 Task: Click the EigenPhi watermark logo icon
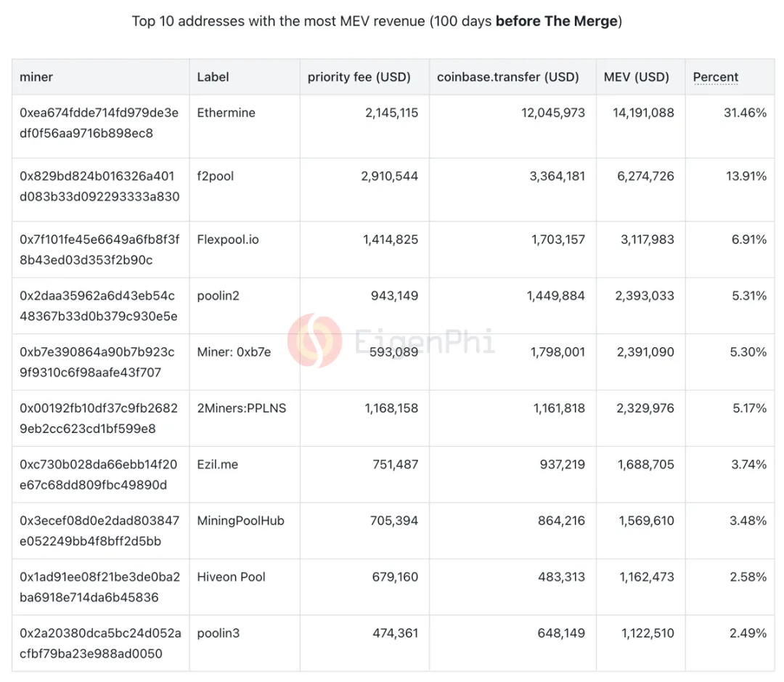tap(314, 340)
